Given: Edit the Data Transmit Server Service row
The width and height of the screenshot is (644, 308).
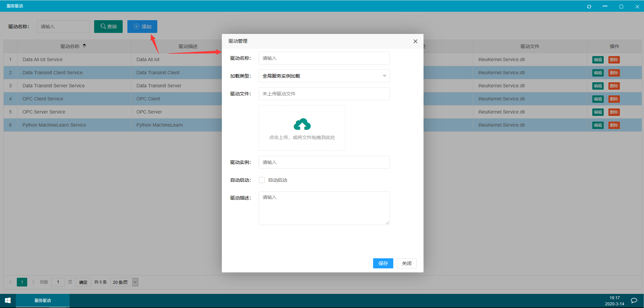Looking at the screenshot, I should coord(598,86).
